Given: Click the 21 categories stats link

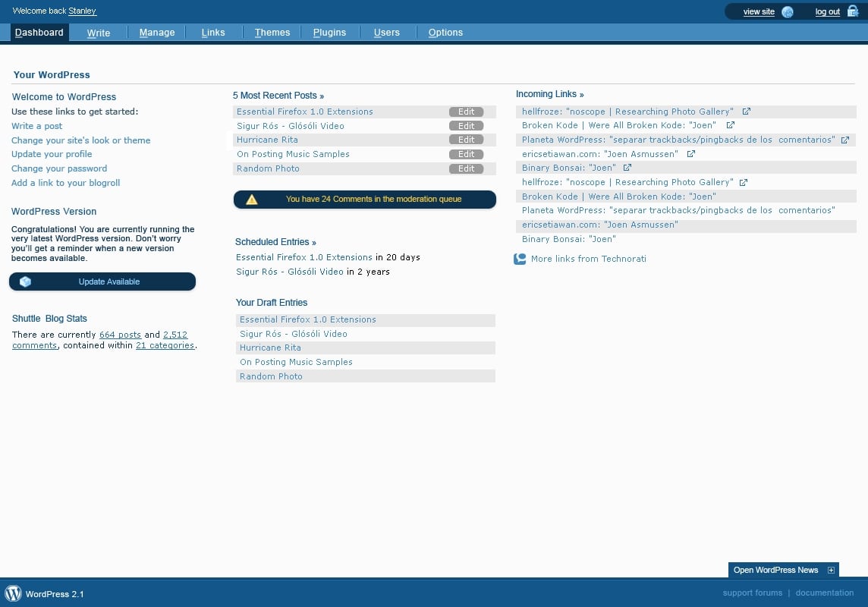Looking at the screenshot, I should (165, 345).
